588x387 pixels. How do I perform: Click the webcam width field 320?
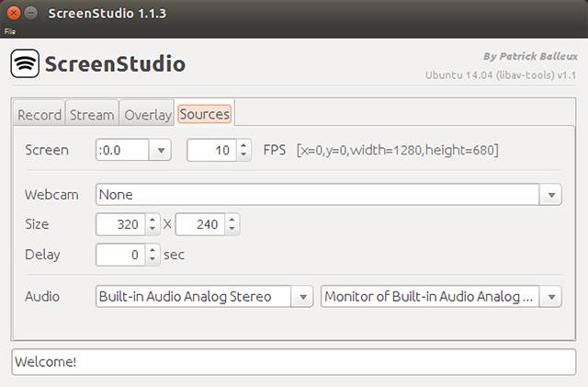coord(120,224)
